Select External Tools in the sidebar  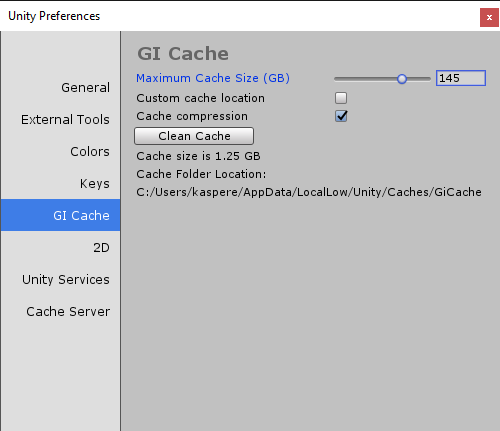[60, 119]
